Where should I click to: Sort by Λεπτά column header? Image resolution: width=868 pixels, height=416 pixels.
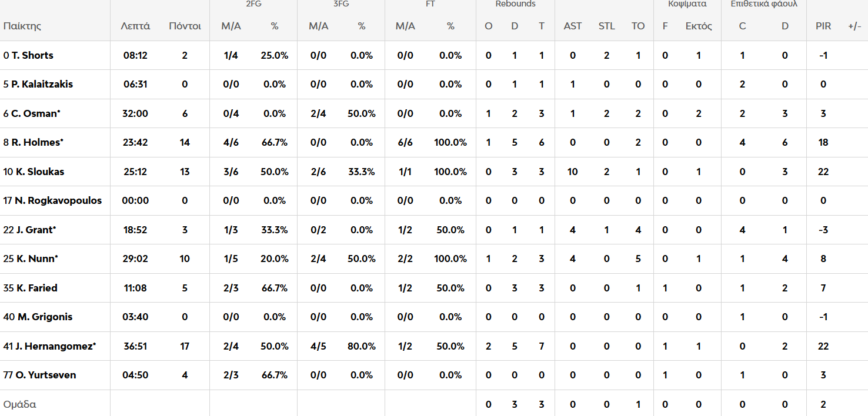[135, 26]
